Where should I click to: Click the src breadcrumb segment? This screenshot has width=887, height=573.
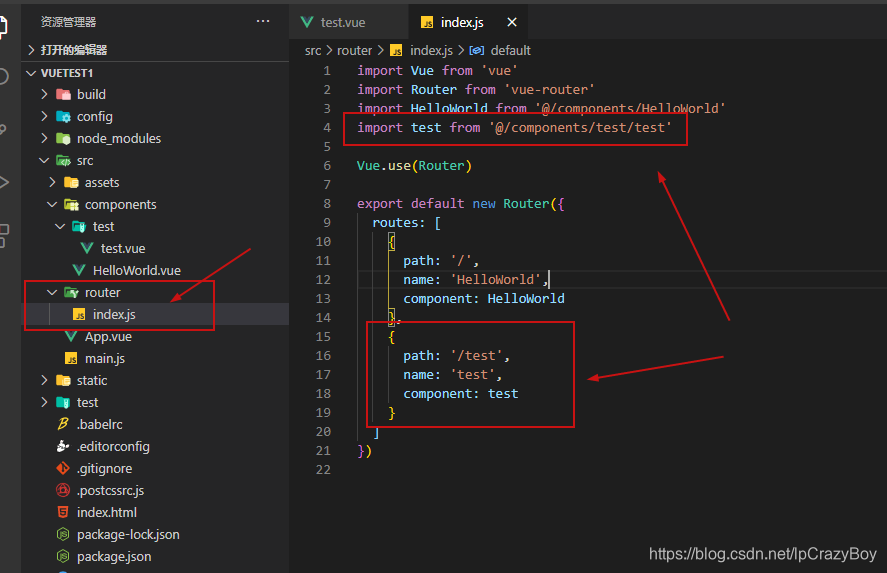click(x=313, y=50)
